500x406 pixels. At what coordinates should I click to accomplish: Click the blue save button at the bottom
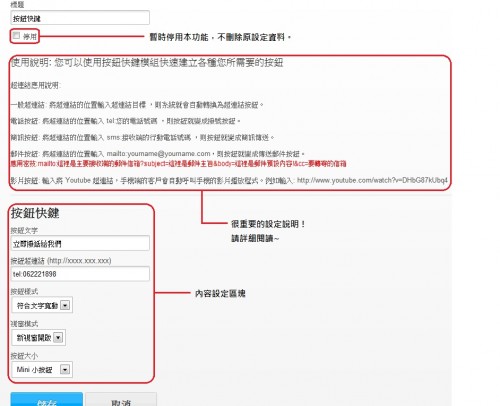(x=47, y=400)
